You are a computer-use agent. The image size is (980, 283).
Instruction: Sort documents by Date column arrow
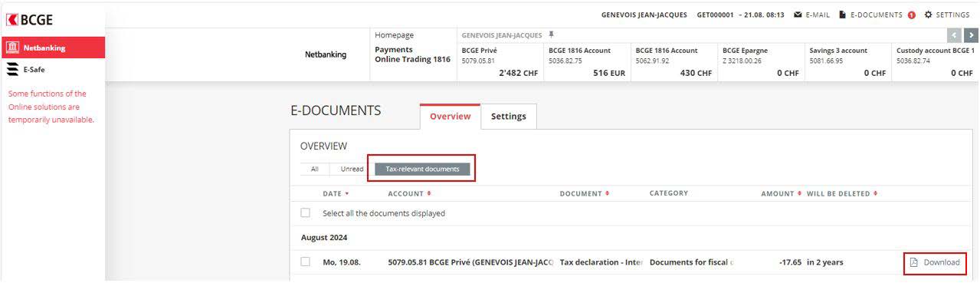click(347, 194)
